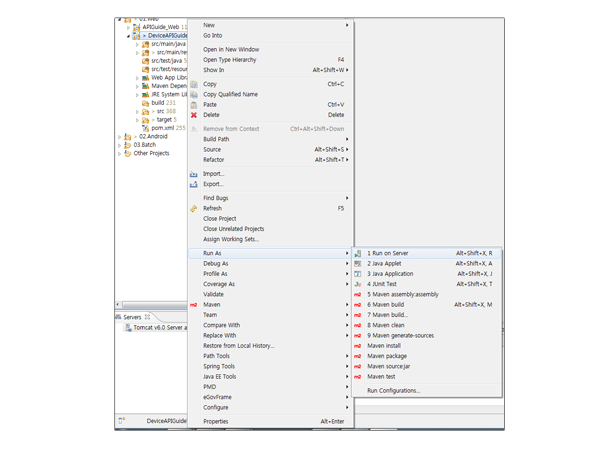Click the pom.xml file icon
The height and width of the screenshot is (450, 600).
click(x=145, y=128)
